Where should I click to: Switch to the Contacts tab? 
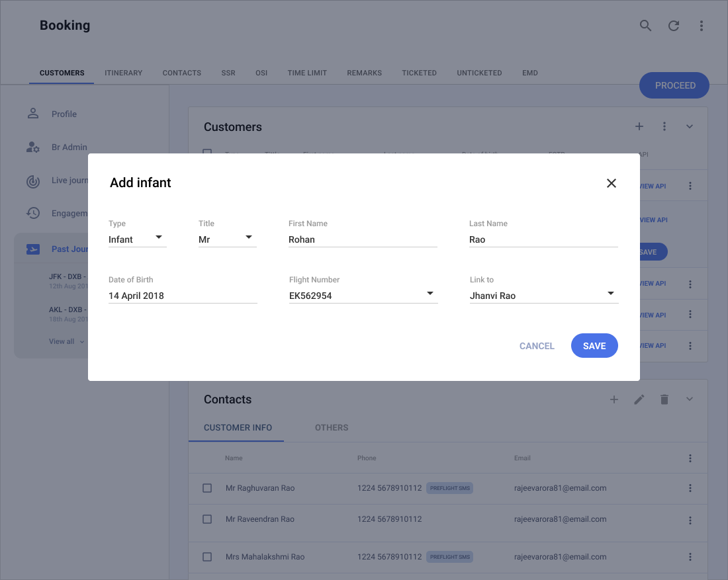182,73
